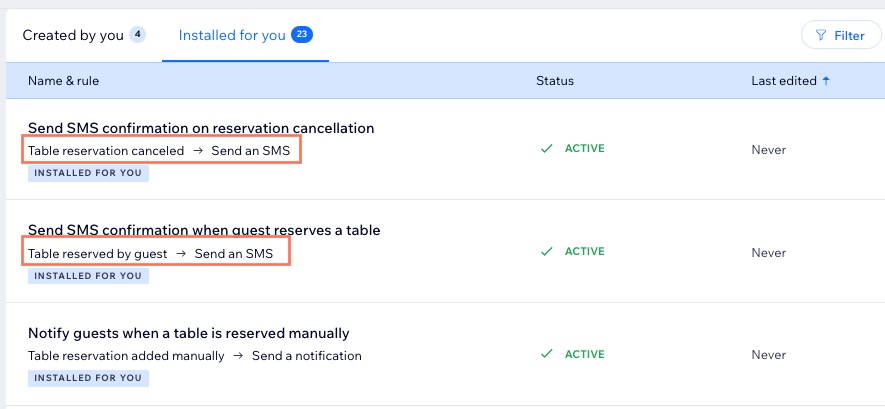The image size is (885, 409).
Task: Click the 4 count badge on Created tab
Action: tap(137, 35)
